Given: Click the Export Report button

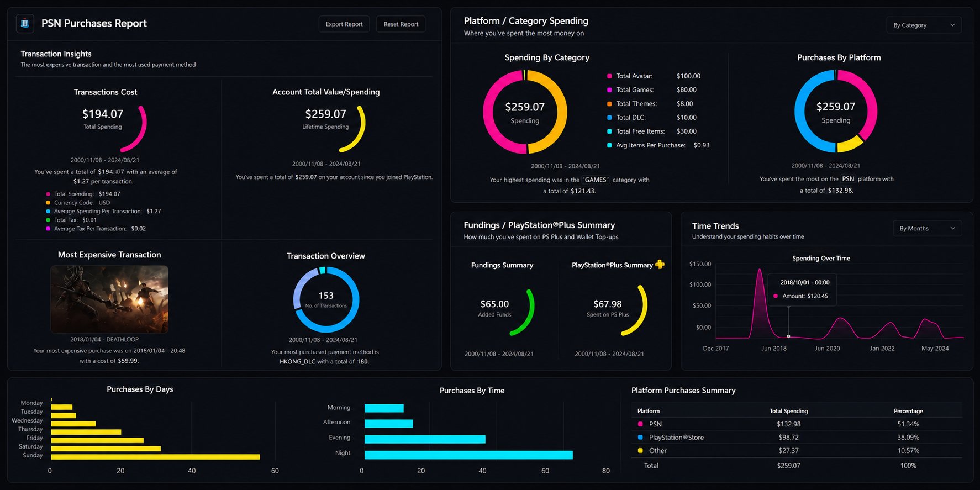Looking at the screenshot, I should 344,24.
